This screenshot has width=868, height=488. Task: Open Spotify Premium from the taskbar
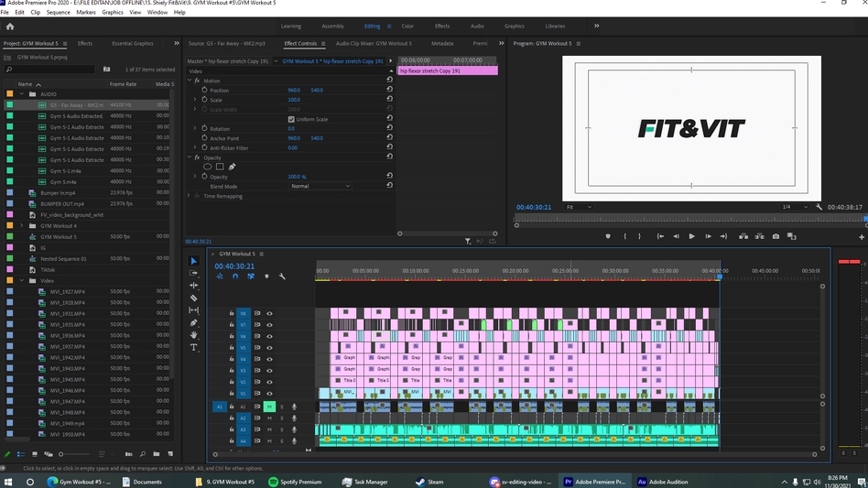click(x=295, y=482)
